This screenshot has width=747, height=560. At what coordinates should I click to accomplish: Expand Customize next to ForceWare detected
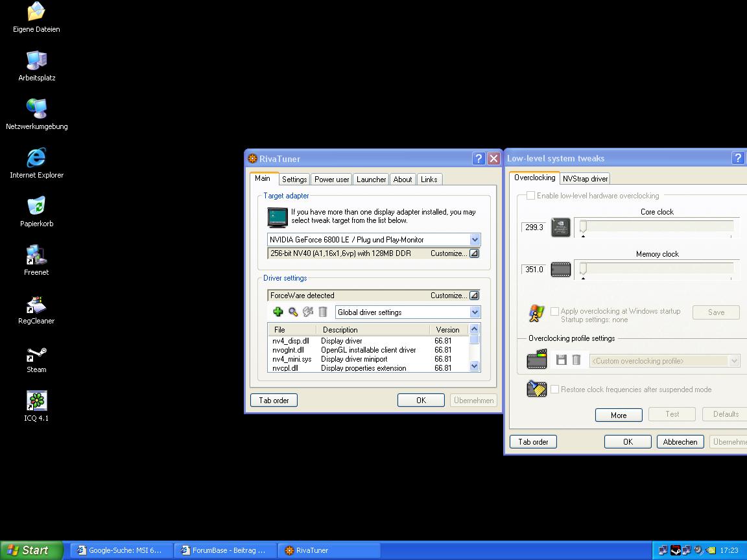[x=474, y=296]
